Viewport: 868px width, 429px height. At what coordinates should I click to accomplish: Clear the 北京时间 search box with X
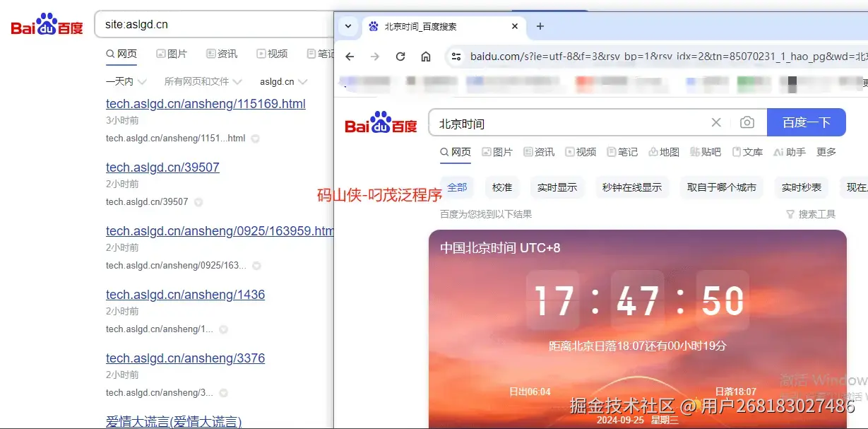[x=716, y=123]
